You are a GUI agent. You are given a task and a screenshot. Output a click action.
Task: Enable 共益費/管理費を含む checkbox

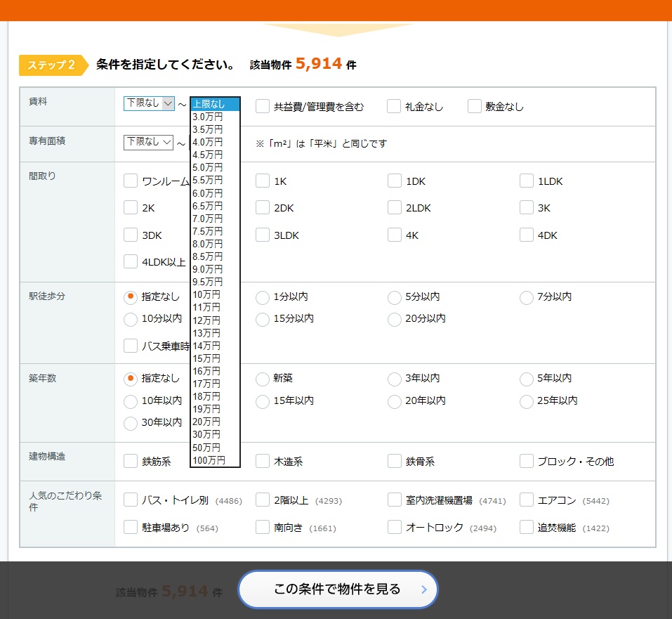pyautogui.click(x=263, y=107)
